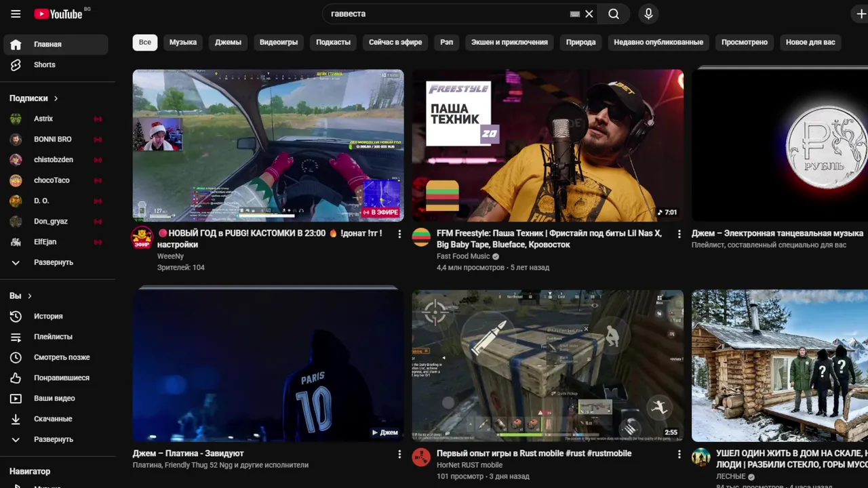Open Скачанные downloads
The width and height of the screenshot is (868, 488).
click(55, 419)
